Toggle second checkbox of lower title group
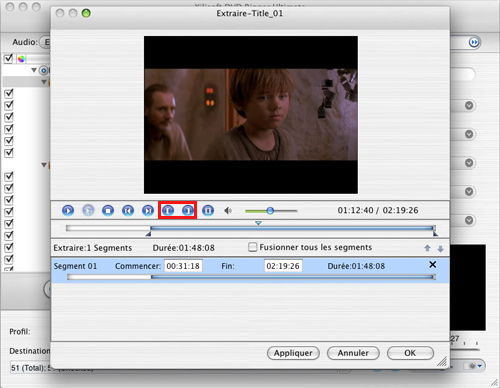500x388 pixels. 9,188
